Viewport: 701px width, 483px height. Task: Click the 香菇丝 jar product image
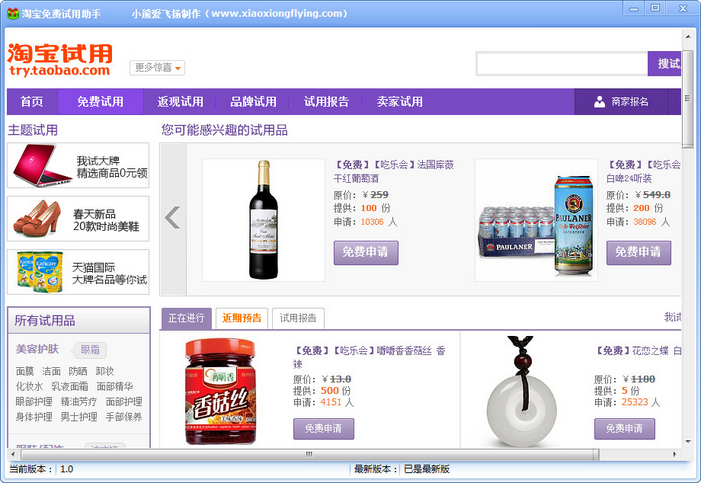coord(221,391)
